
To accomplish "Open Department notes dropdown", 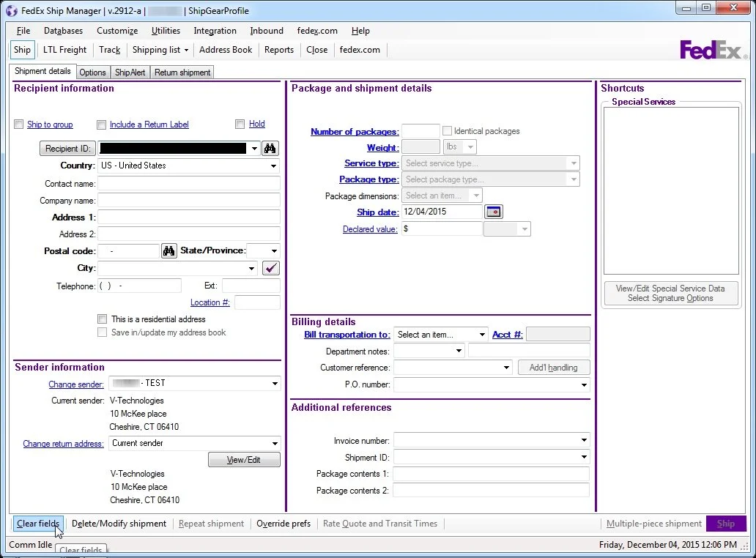I will pos(459,351).
